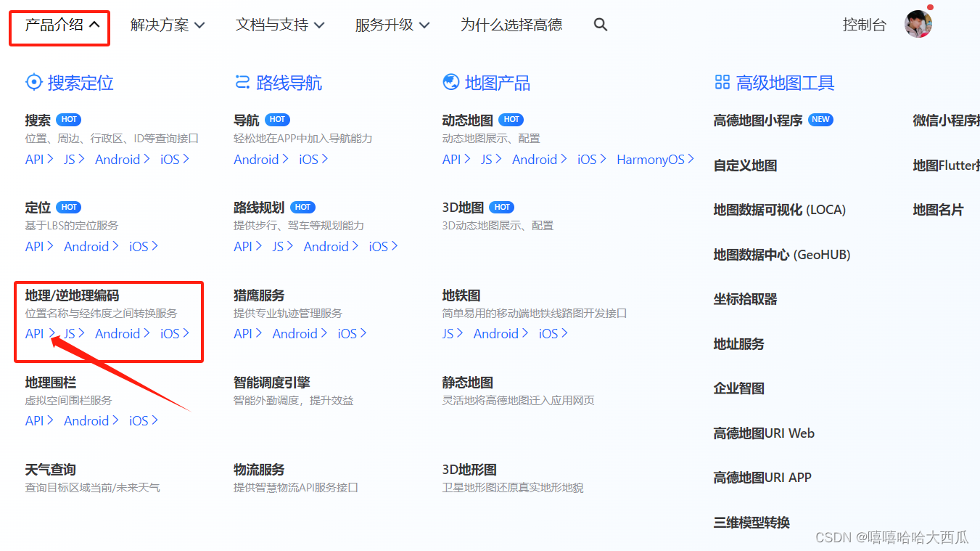Viewport: 980px width, 551px height.
Task: Click the 路线导航 route icon
Action: point(242,83)
